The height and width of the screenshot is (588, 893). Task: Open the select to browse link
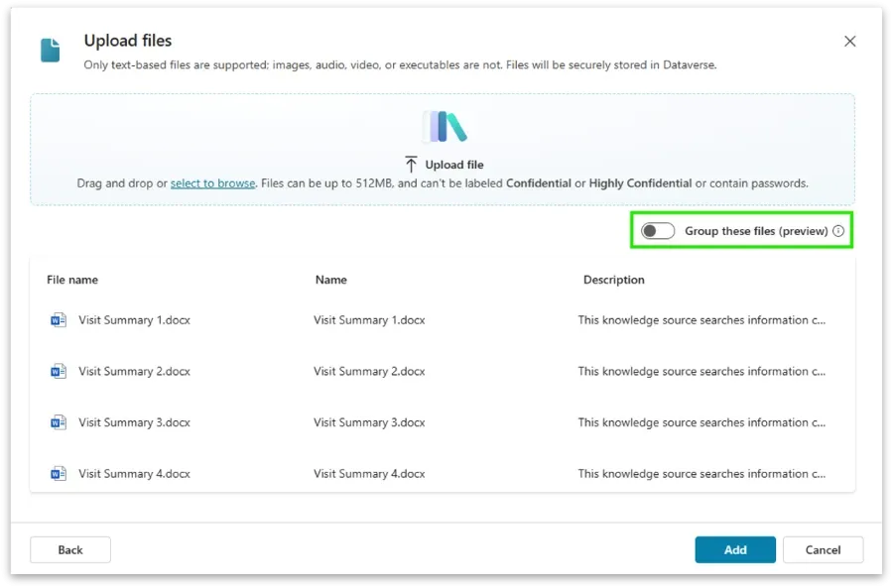click(212, 183)
